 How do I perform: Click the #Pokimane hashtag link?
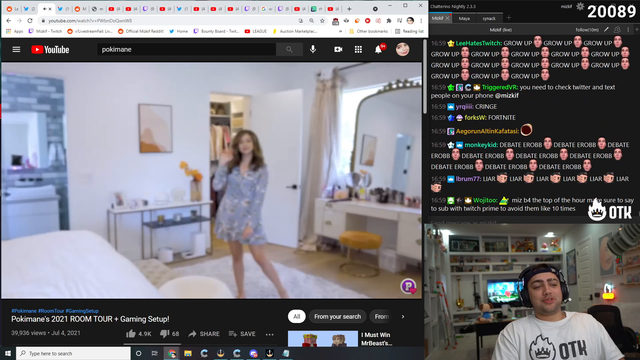(24, 311)
